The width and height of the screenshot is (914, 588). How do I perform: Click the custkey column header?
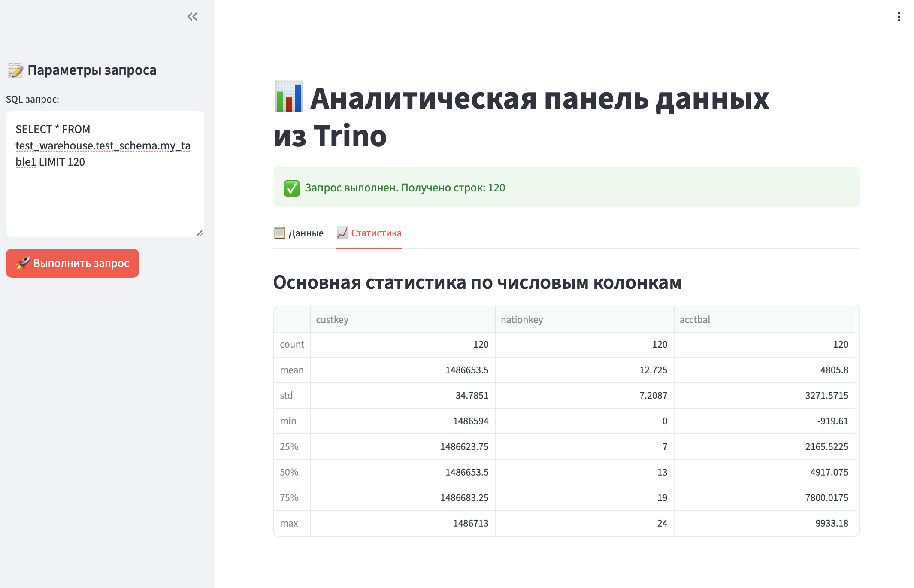click(332, 320)
